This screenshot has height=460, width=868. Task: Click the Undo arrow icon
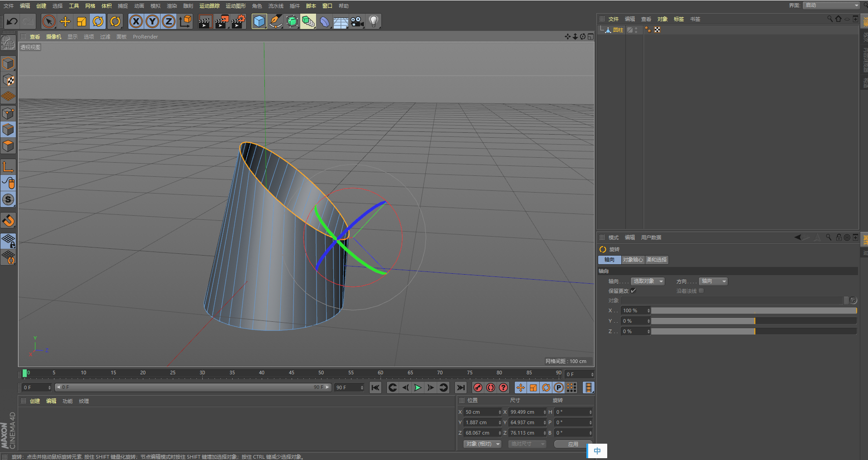pos(12,21)
